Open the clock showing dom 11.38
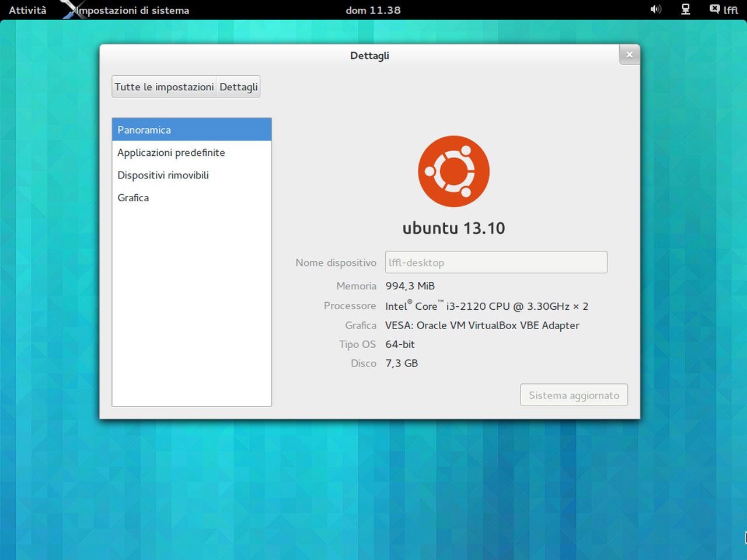The width and height of the screenshot is (747, 560). (x=373, y=10)
